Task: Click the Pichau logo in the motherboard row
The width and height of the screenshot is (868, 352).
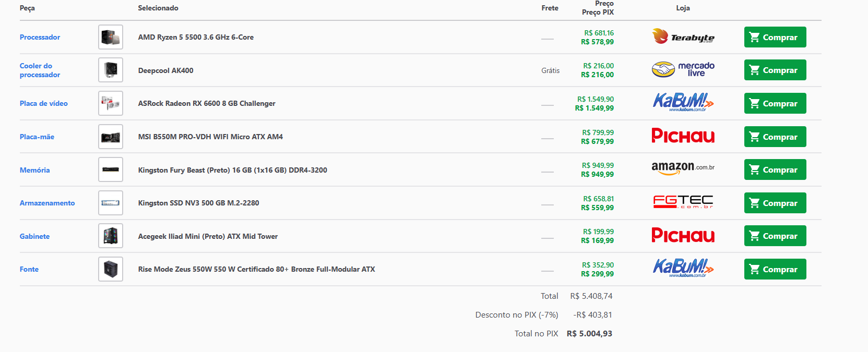Action: [x=683, y=136]
